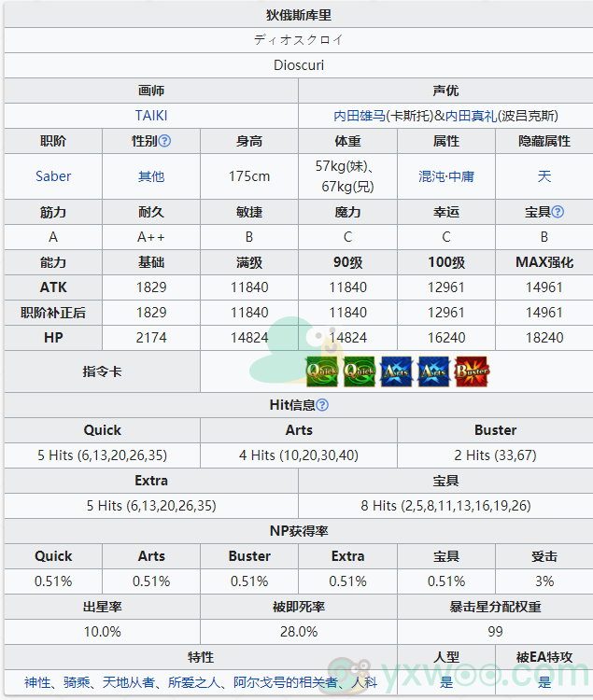Click the Arts hits 4 Hits (10,20,30,40)
The width and height of the screenshot is (593, 700).
click(299, 455)
